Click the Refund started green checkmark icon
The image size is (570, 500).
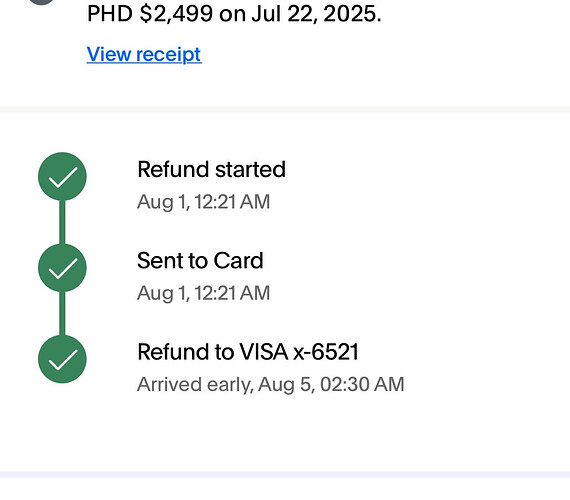[62, 176]
